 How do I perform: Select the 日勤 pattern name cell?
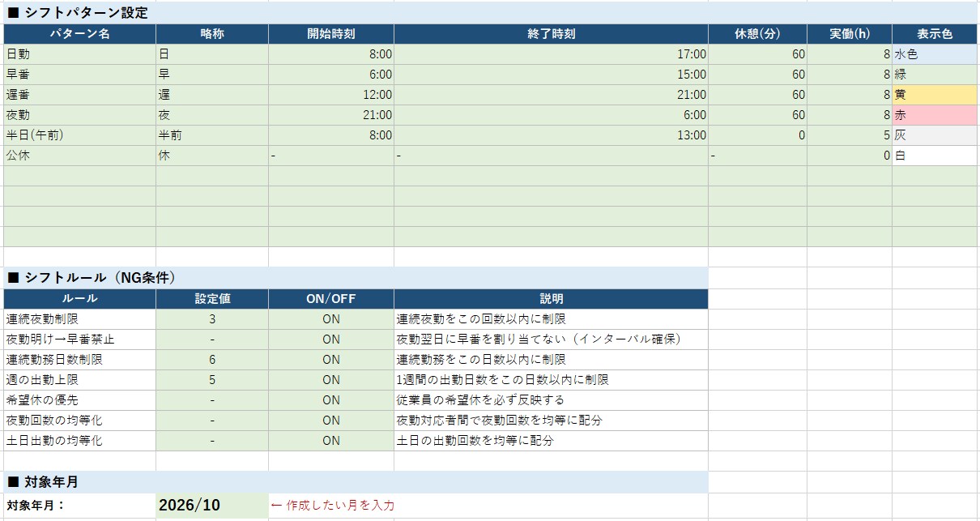(x=79, y=54)
